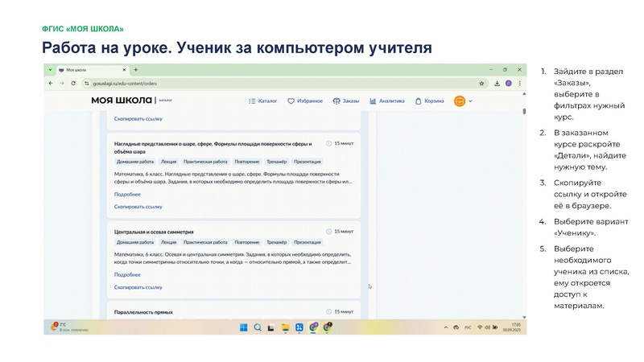The image size is (644, 362).
Task: Open browser downloads icon
Action: click(x=497, y=84)
